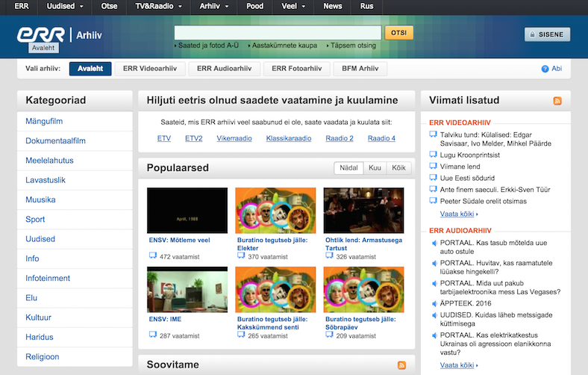Screen dimensions: 588x375
Task: Open the Pood item in top navigation
Action: pos(254,7)
